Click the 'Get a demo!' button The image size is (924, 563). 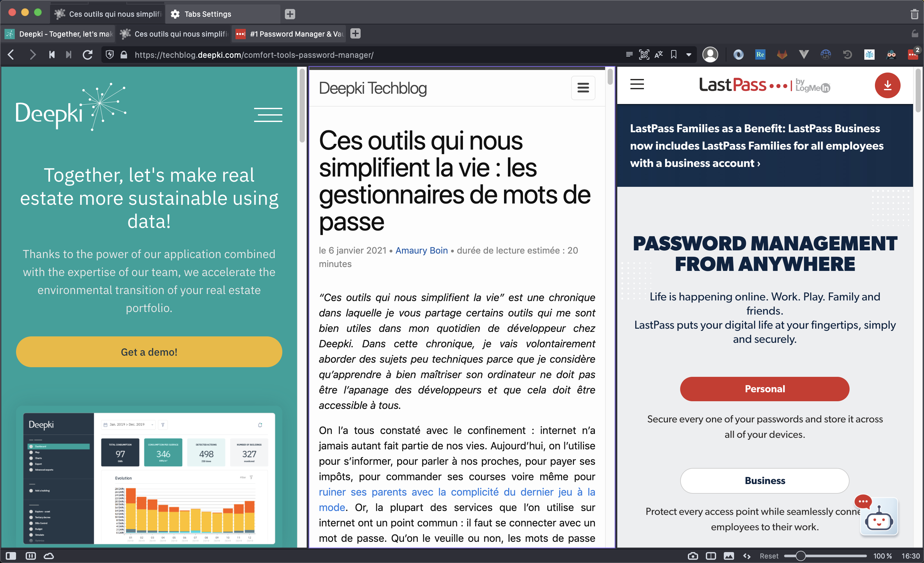tap(149, 352)
